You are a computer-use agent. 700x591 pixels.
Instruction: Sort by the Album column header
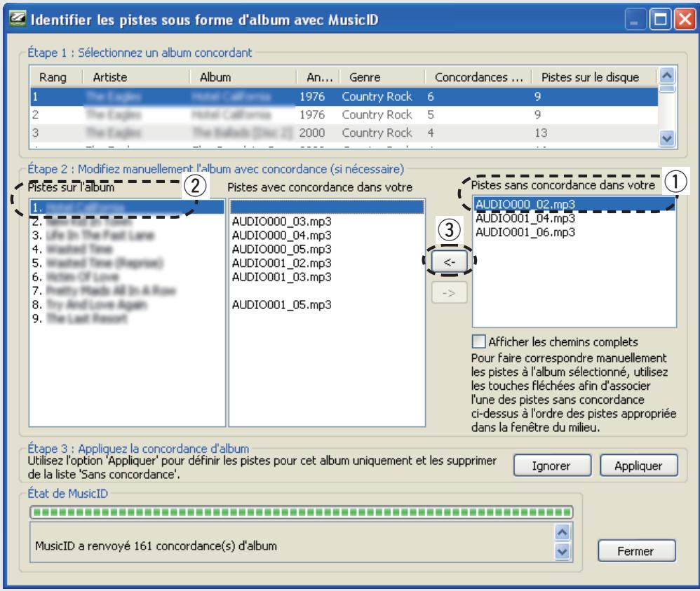point(243,77)
